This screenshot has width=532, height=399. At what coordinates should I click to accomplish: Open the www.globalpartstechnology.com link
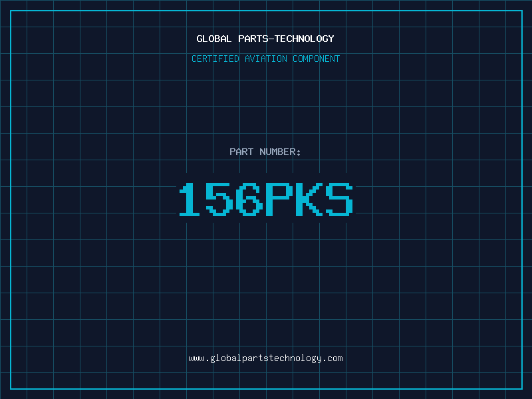(x=265, y=358)
